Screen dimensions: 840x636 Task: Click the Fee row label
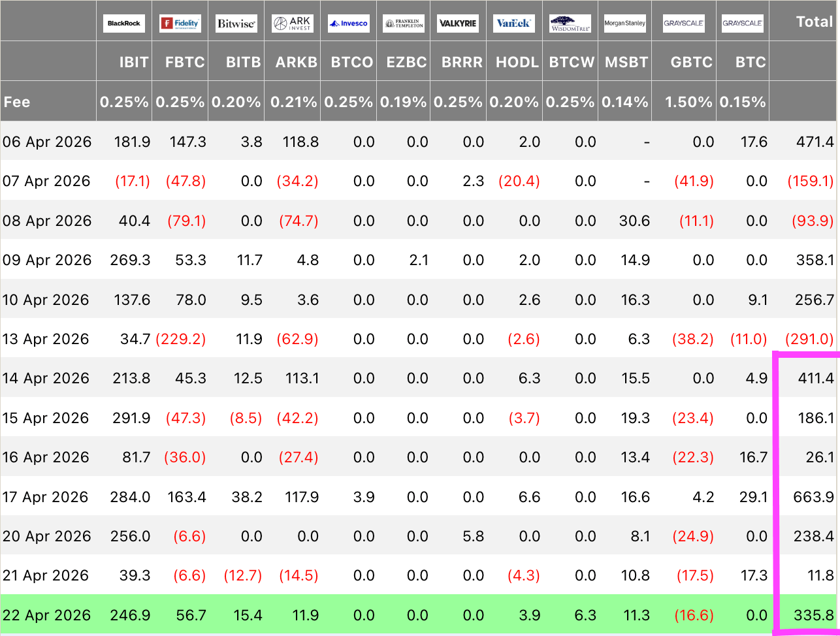click(17, 102)
